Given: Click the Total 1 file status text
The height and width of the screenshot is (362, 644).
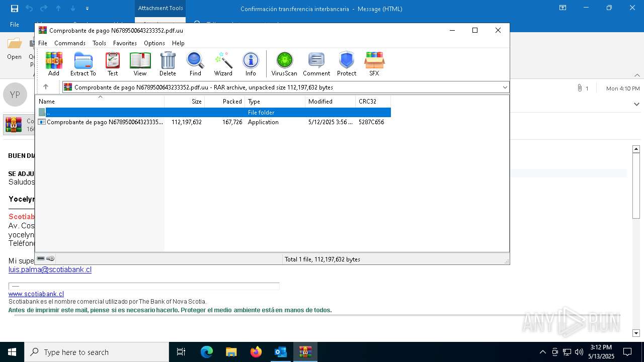Looking at the screenshot, I should (x=322, y=259).
